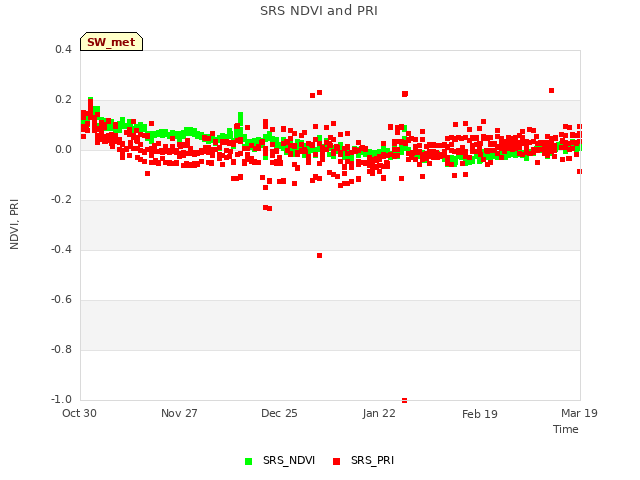Image resolution: width=640 pixels, height=480 pixels.
Task: Click the red SRS_PRI legend swatch
Action: (x=336, y=462)
